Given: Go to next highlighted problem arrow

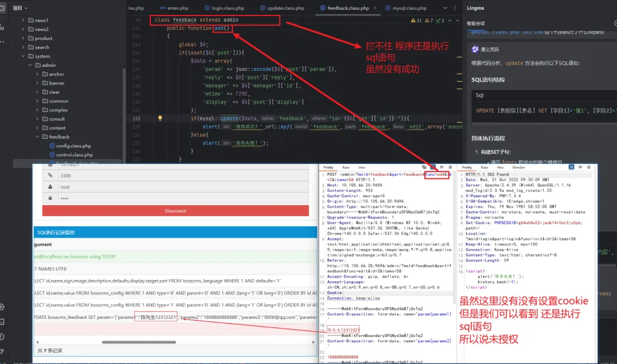Looking at the screenshot, I should point(457,21).
